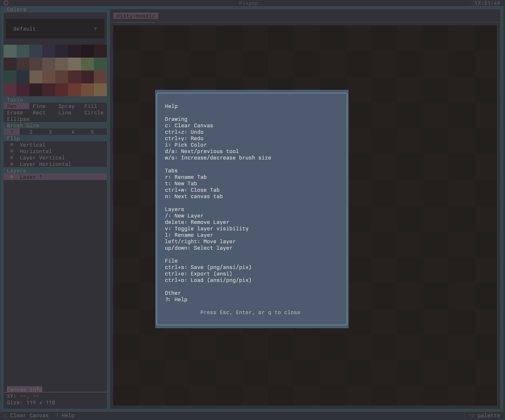Set brush size to 1
This screenshot has height=420, width=505.
[12, 132]
